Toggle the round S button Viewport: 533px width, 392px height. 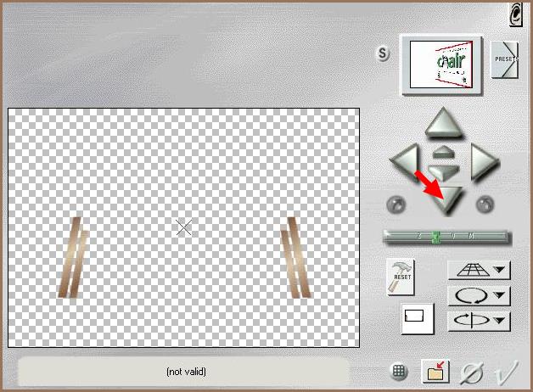coord(384,54)
